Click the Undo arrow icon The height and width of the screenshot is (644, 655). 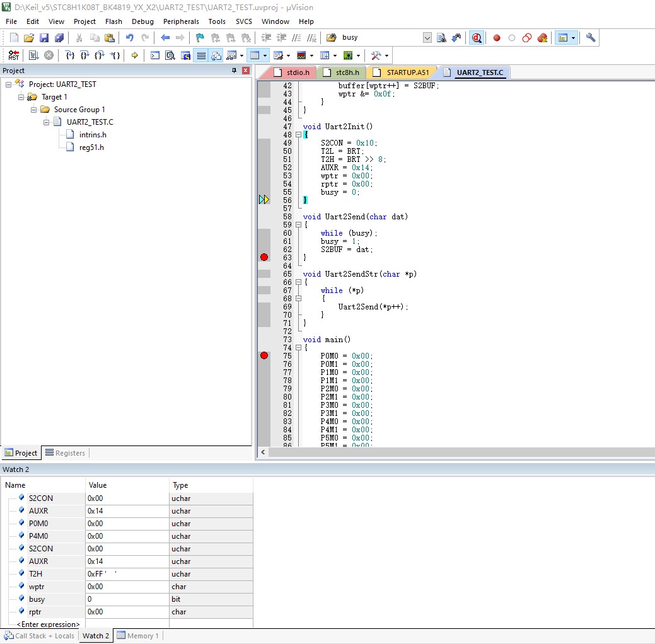(x=129, y=38)
